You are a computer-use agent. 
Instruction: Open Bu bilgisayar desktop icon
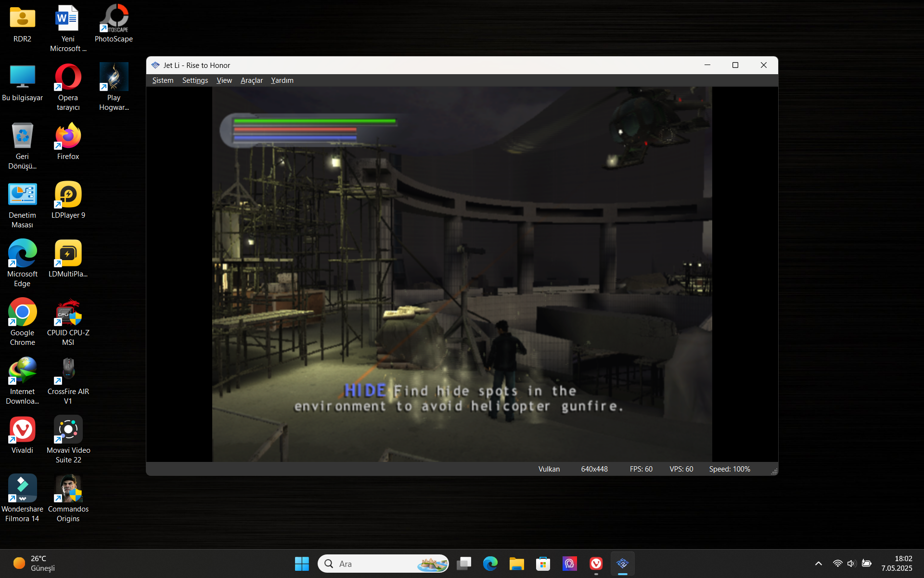tap(22, 83)
